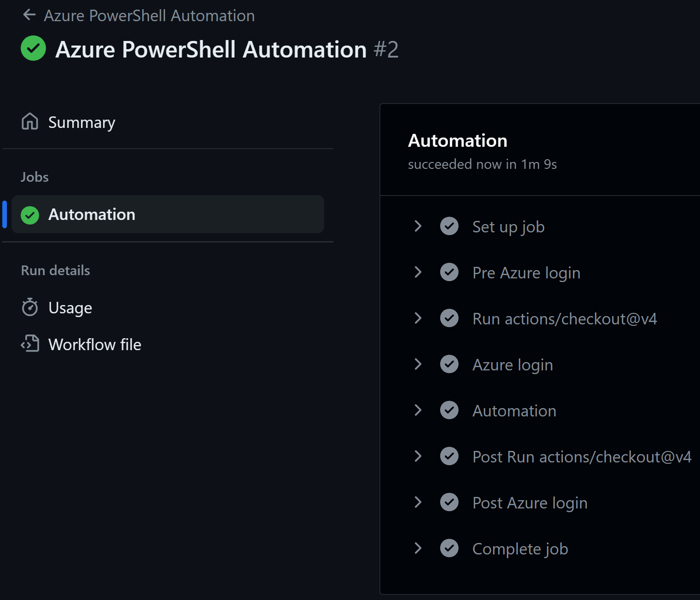Click the Post Azure login label
The height and width of the screenshot is (600, 700).
[530, 503]
